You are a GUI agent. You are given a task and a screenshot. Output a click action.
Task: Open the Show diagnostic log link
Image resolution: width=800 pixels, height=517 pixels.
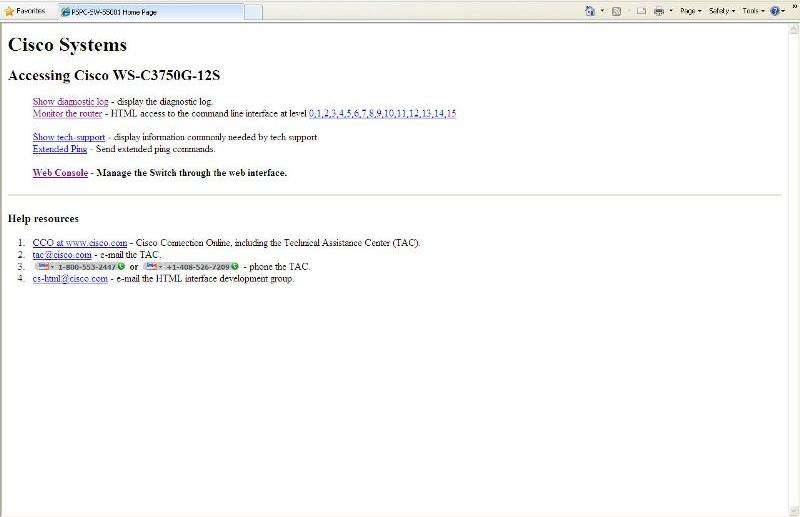[70, 102]
